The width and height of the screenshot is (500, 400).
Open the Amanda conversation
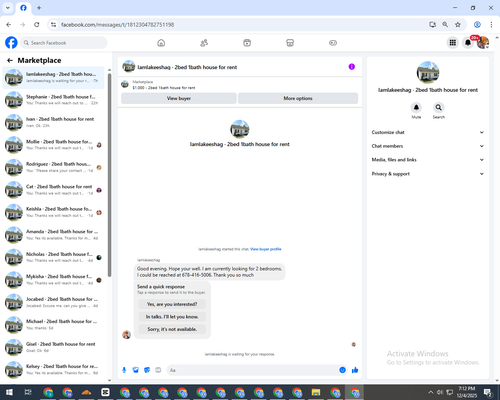(53, 235)
